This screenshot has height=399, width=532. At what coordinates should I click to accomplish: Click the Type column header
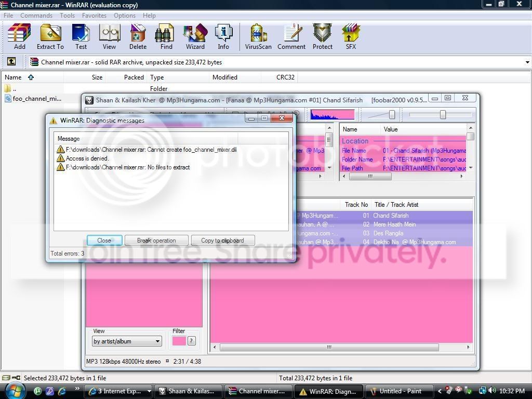[x=179, y=77]
